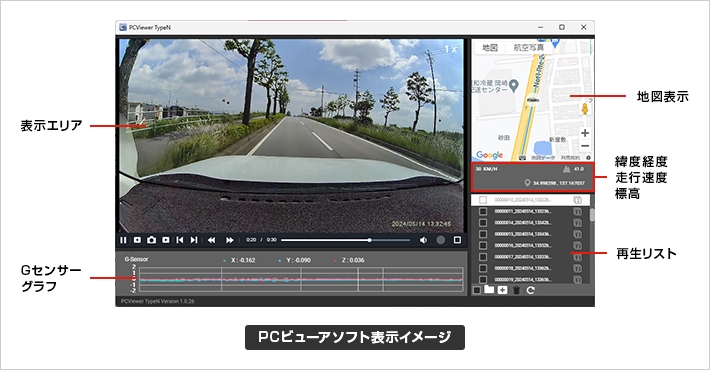Add a file with the plus icon

tap(503, 290)
